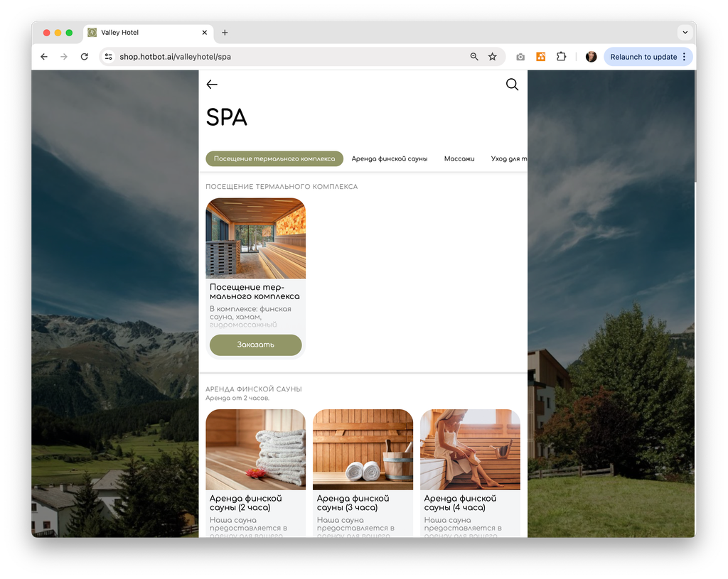Click the green macOS fullscreen window button
This screenshot has height=579, width=728.
pos(69,33)
